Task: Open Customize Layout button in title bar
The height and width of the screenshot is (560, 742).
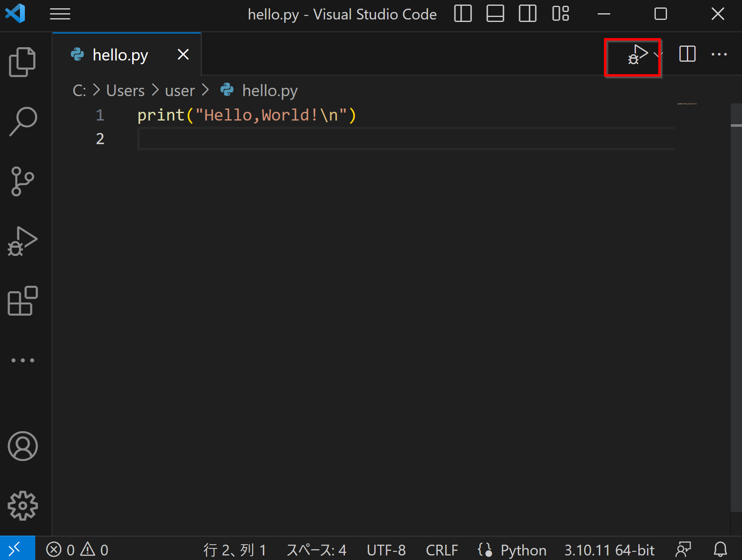Action: tap(560, 14)
